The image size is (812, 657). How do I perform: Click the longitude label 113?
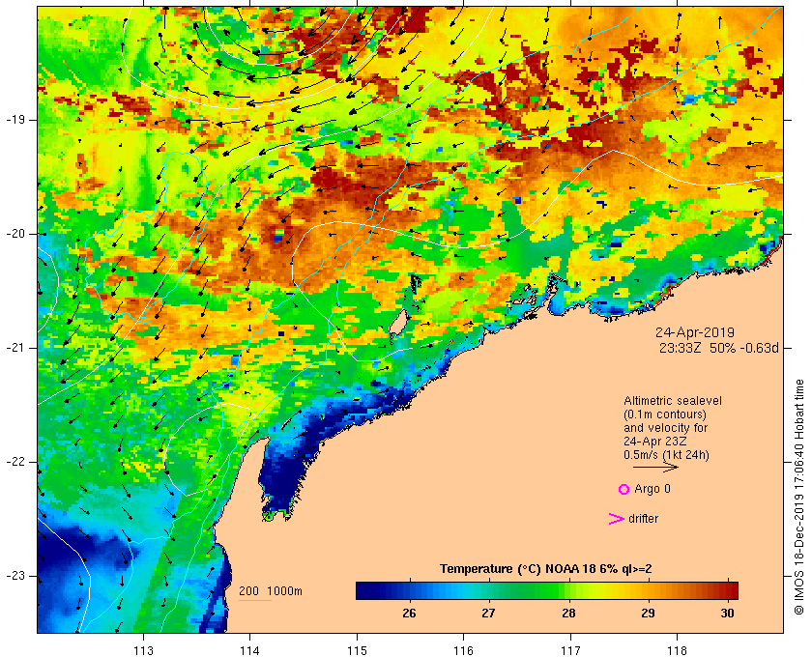(x=143, y=651)
